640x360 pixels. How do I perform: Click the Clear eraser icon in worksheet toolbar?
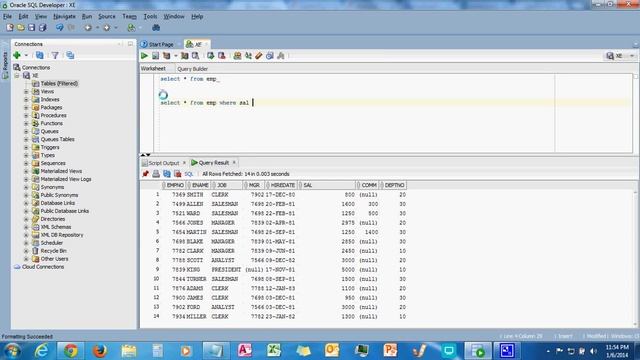[259, 56]
